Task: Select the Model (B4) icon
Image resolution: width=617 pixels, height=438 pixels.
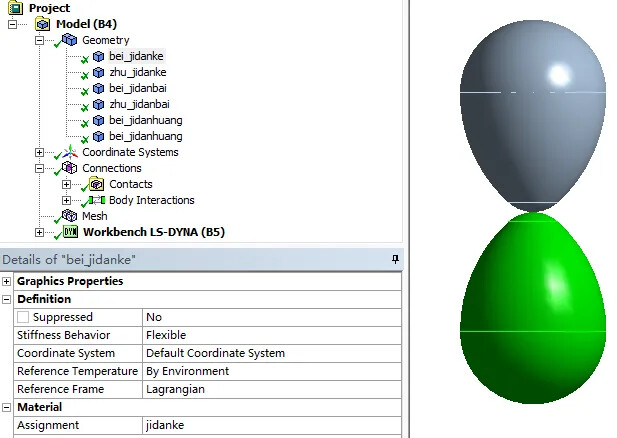Action: click(42, 24)
